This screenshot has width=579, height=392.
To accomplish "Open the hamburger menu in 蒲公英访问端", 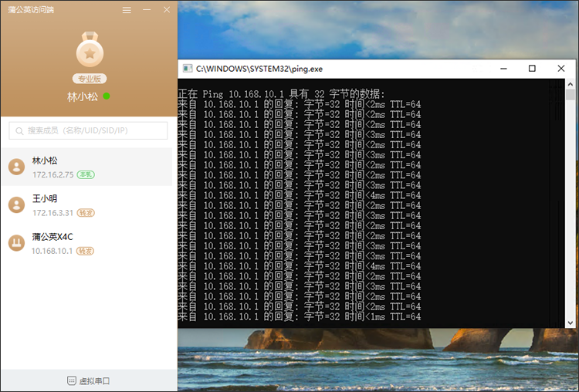I will [x=127, y=10].
